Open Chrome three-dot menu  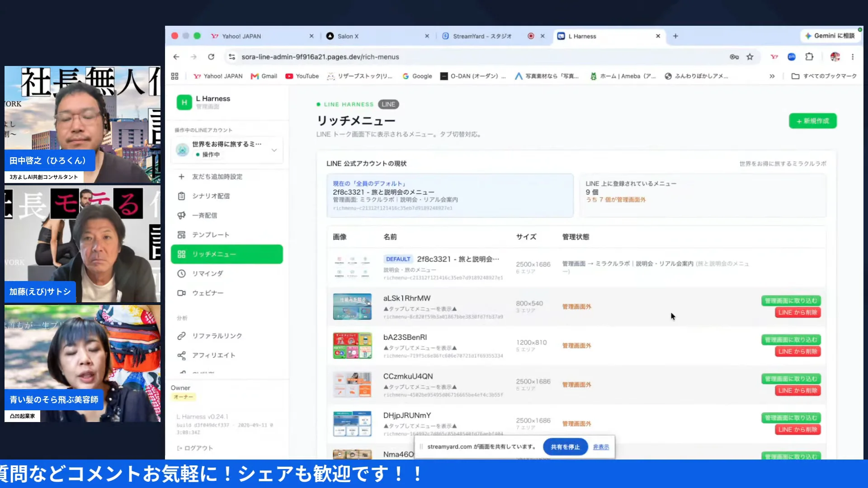853,57
